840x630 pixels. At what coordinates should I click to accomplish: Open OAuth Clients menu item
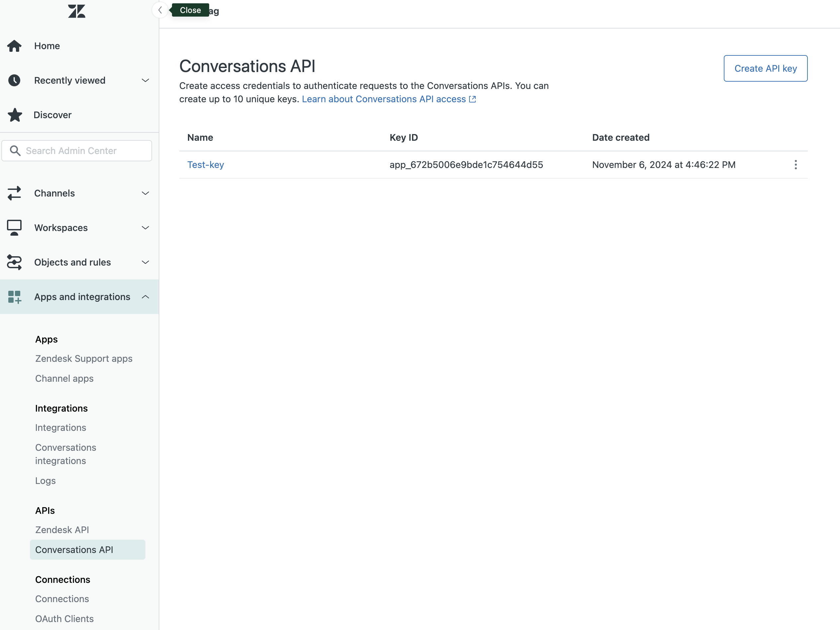point(64,619)
